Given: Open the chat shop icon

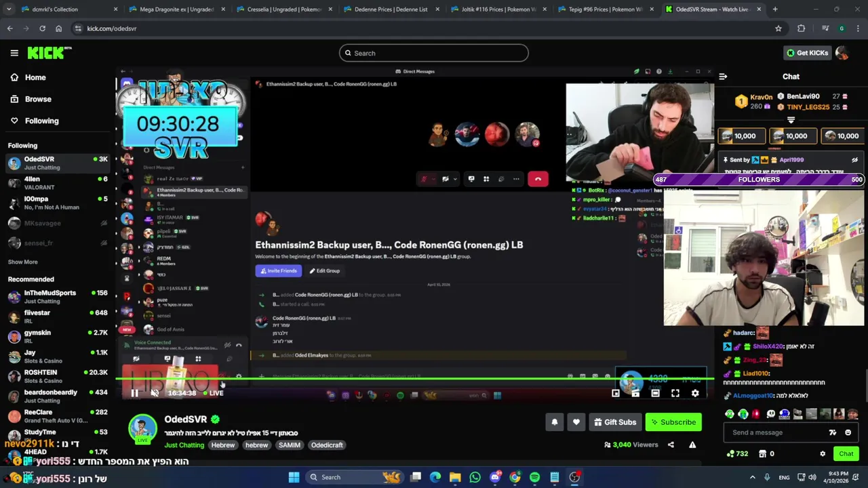Looking at the screenshot, I should [762, 454].
